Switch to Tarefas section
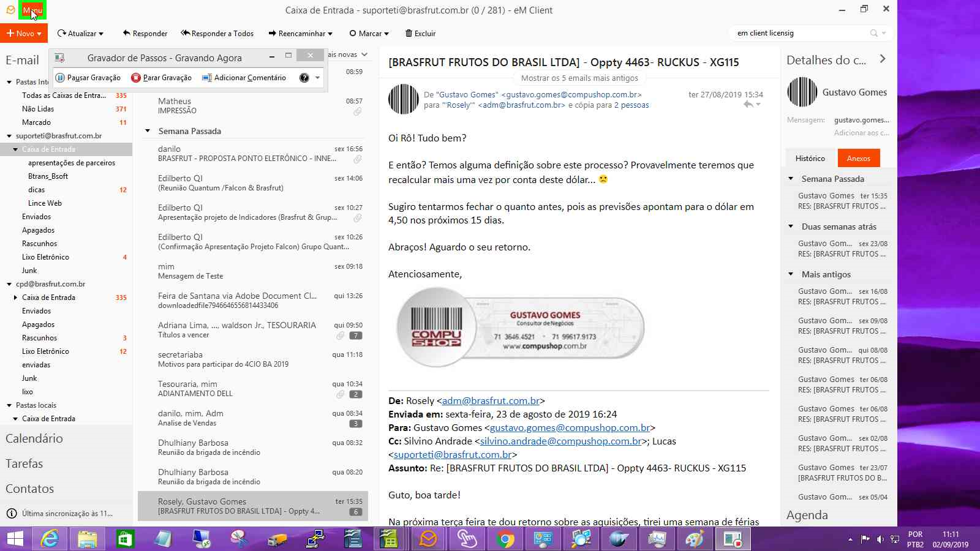Image resolution: width=980 pixels, height=551 pixels. [x=24, y=463]
